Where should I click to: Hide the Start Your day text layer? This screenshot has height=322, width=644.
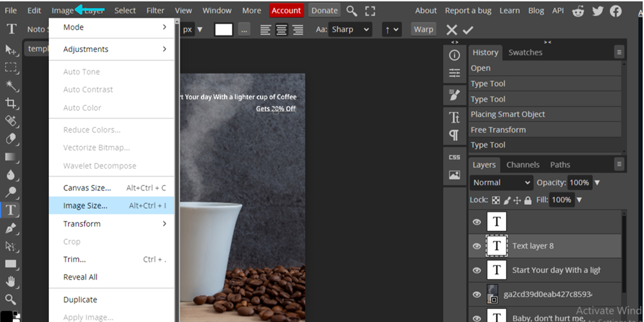pos(477,270)
